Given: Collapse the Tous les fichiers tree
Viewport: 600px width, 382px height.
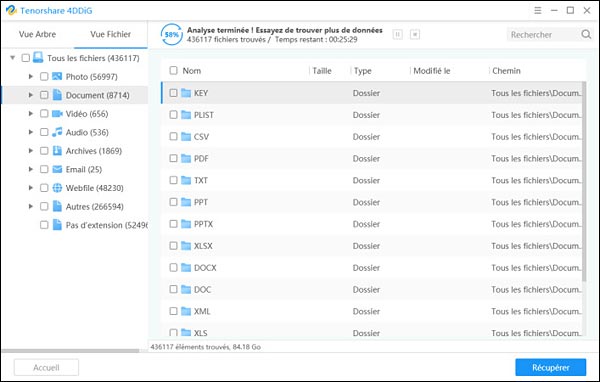Looking at the screenshot, I should coord(13,58).
